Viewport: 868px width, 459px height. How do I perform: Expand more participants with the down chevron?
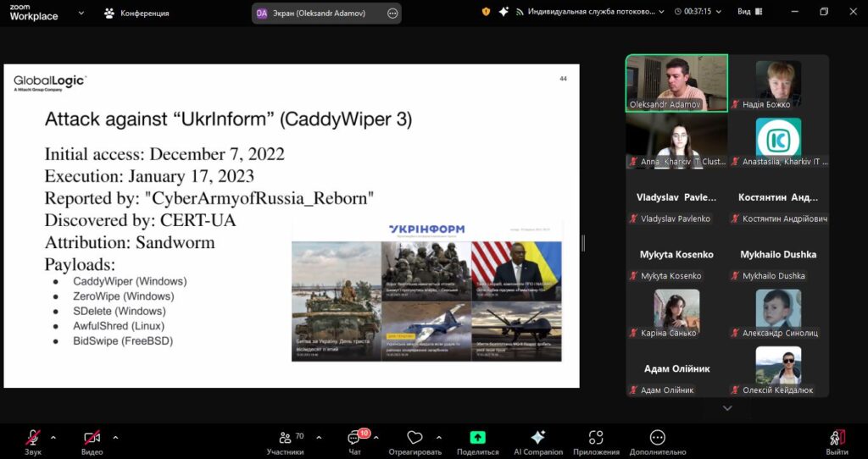[727, 408]
